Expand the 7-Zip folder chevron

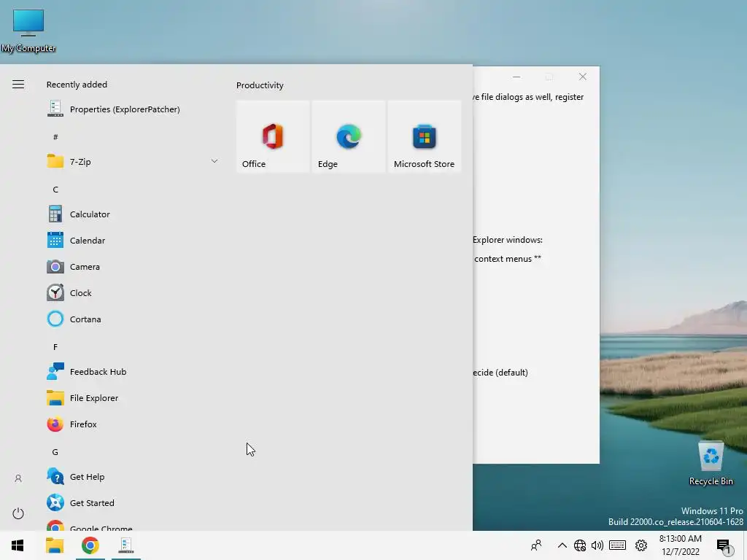(x=214, y=161)
